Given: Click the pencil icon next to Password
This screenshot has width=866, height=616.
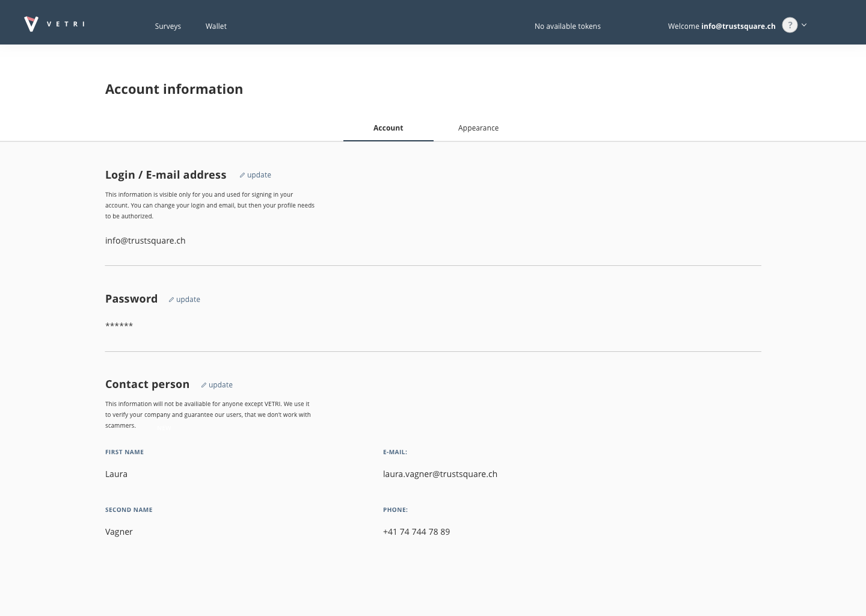Looking at the screenshot, I should pos(171,300).
